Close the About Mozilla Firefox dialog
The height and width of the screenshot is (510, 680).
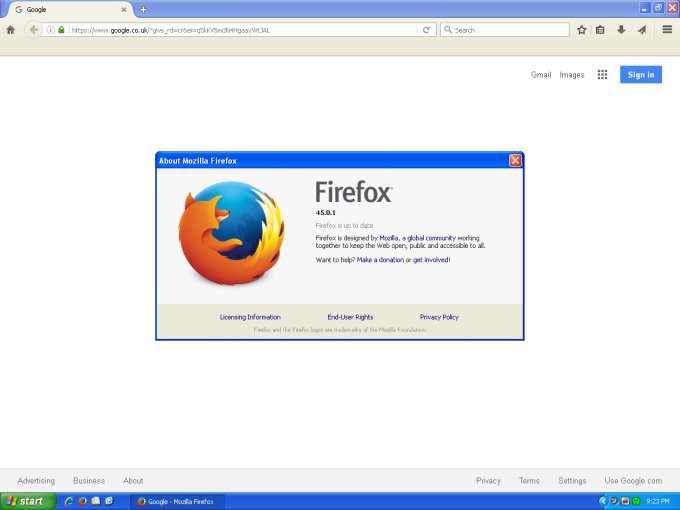(515, 160)
